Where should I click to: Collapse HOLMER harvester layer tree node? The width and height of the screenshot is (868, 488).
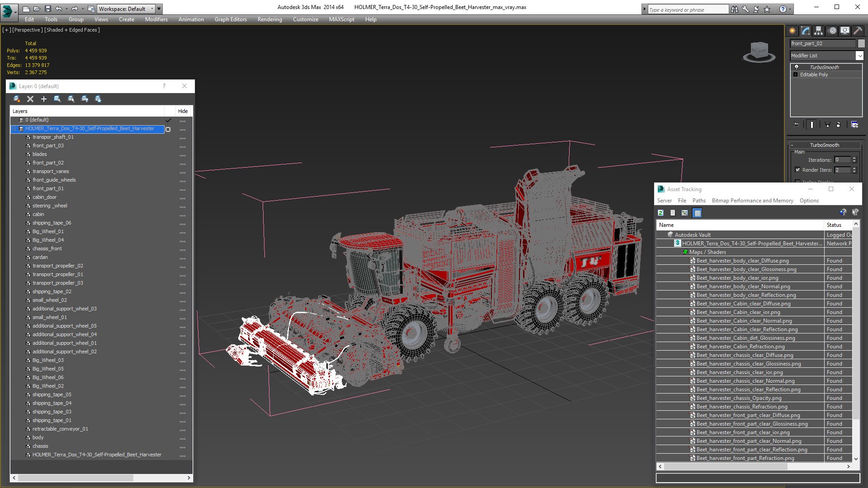point(14,129)
